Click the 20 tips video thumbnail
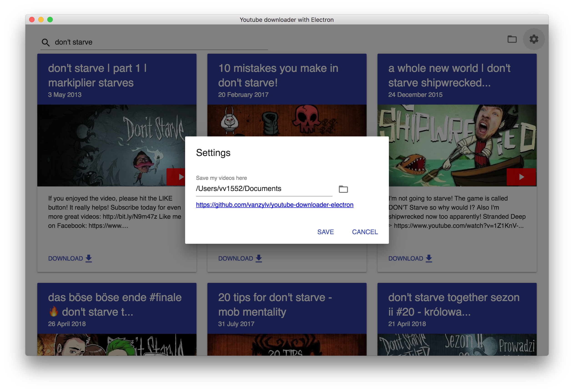Viewport: 574px width, 392px height. point(287,345)
